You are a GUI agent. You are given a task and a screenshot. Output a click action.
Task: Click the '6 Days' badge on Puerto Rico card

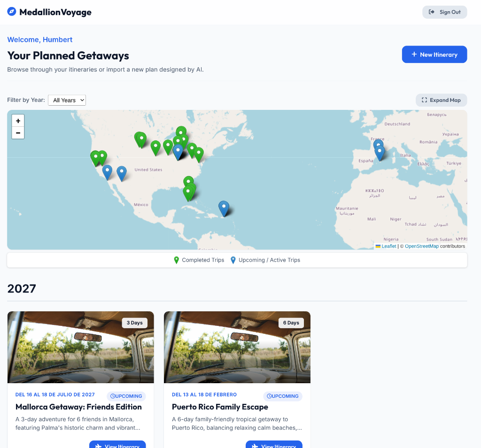point(291,323)
